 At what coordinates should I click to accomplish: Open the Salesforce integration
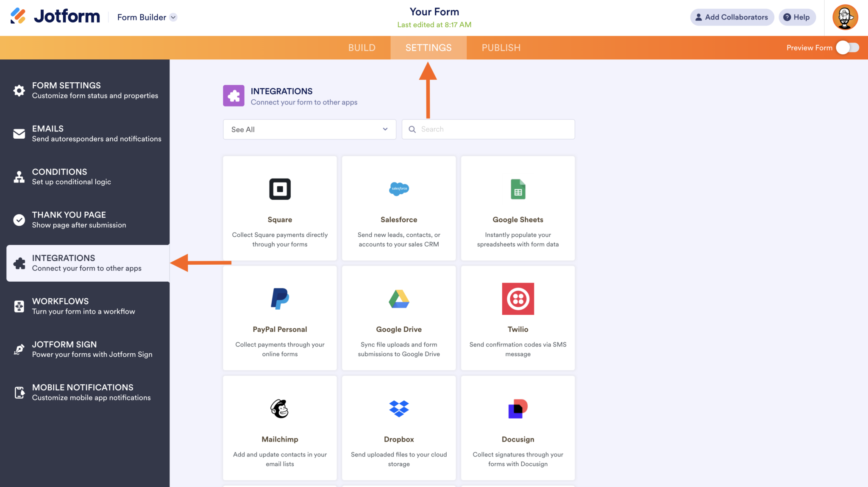[x=398, y=189]
